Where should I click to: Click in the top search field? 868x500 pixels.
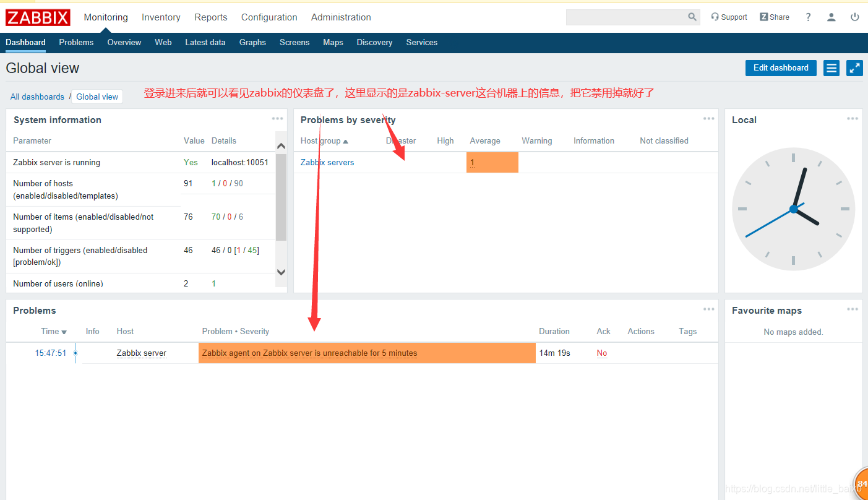[626, 17]
